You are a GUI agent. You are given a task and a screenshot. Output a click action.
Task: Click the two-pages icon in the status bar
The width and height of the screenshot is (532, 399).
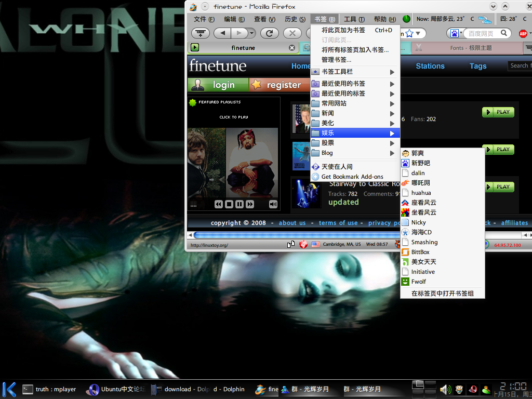(x=291, y=244)
